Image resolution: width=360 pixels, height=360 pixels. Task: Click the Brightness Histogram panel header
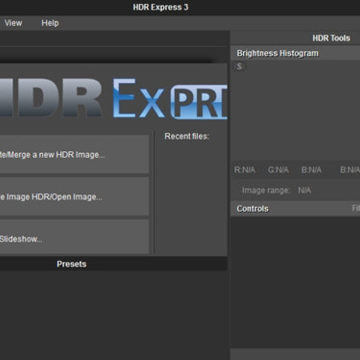(295, 53)
